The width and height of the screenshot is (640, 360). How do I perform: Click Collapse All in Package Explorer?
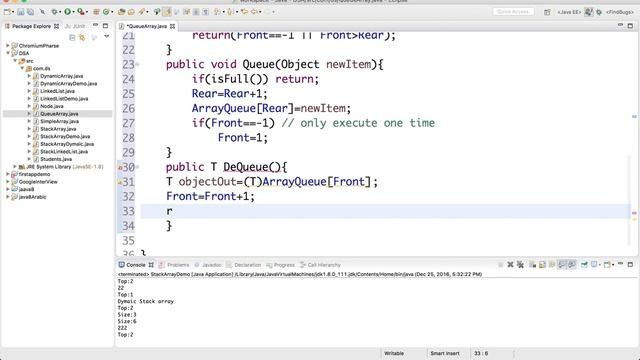[x=72, y=38]
